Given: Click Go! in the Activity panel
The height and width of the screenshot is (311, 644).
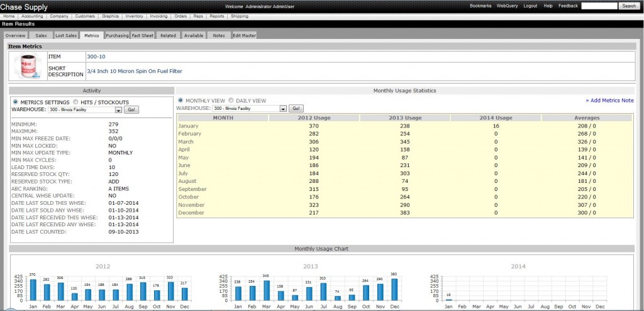Looking at the screenshot, I should pyautogui.click(x=131, y=110).
